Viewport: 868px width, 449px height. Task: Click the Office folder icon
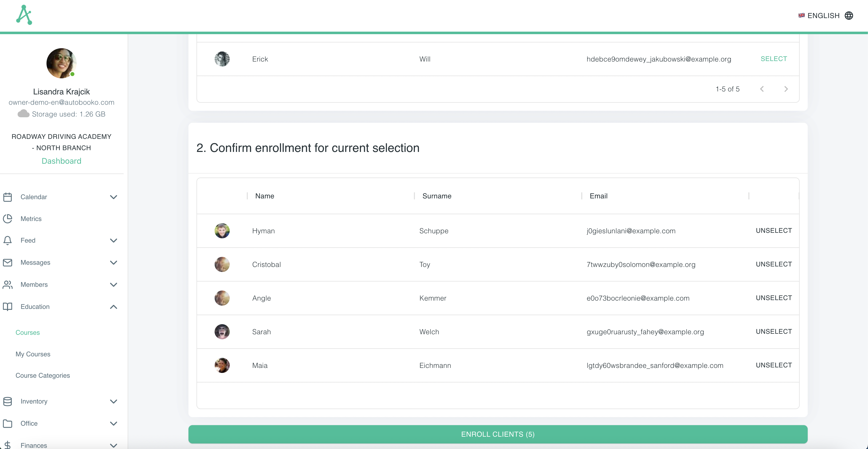click(7, 423)
